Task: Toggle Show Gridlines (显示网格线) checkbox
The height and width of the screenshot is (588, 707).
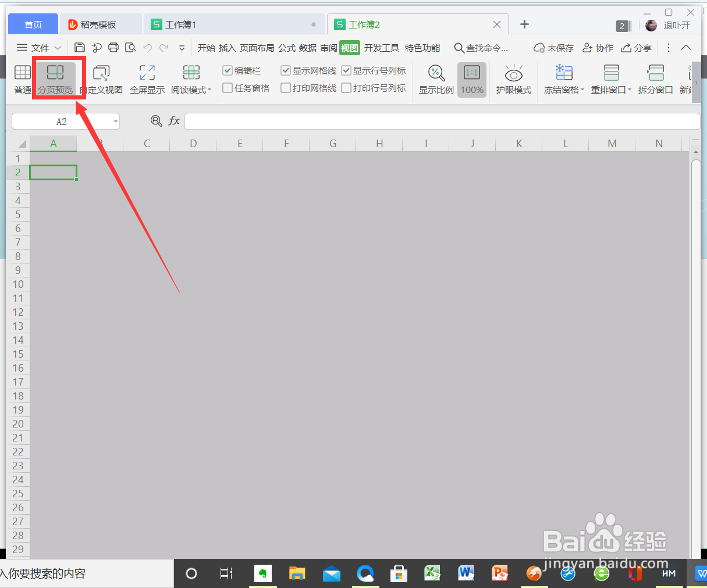Action: click(286, 70)
